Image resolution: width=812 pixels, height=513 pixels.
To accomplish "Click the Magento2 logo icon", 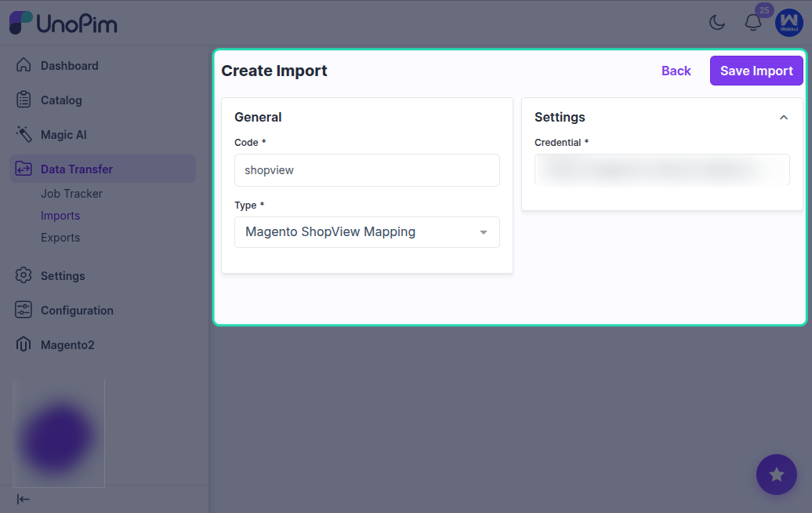I will [24, 344].
